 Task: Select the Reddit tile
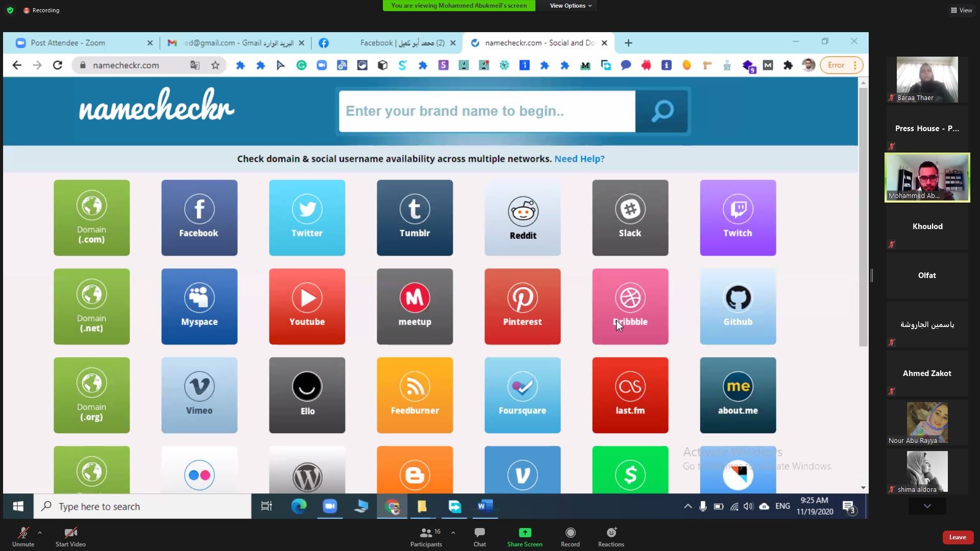522,218
